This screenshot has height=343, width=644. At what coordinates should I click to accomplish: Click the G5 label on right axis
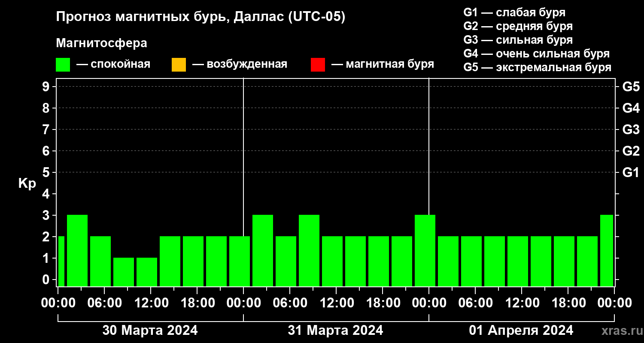(x=631, y=87)
